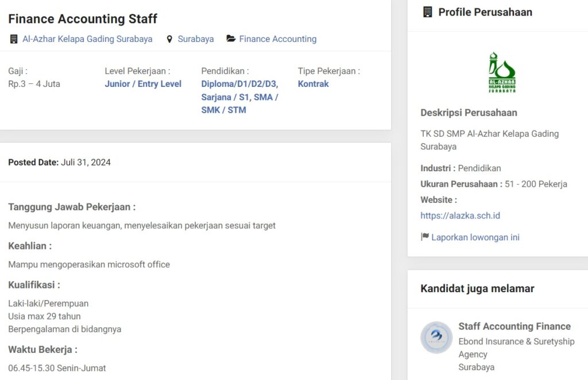Open the Staff Accounting Finance job listing

tap(514, 326)
